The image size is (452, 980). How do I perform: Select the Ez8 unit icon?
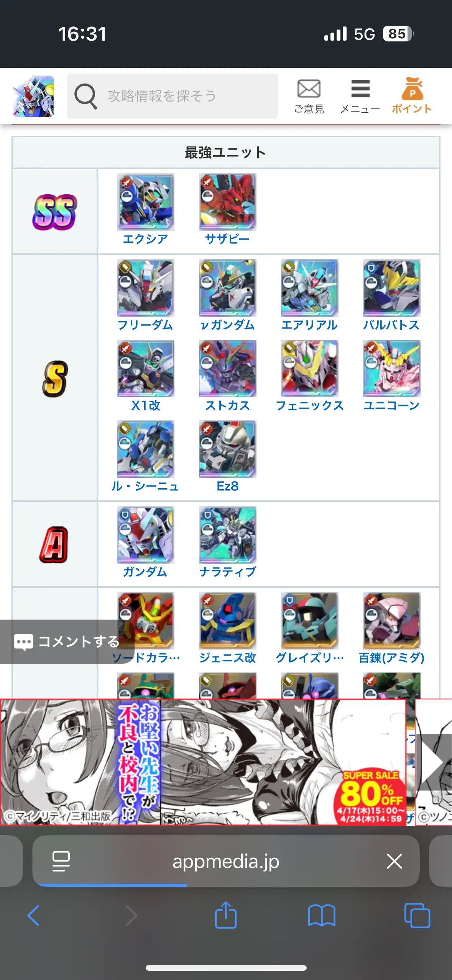(x=228, y=449)
